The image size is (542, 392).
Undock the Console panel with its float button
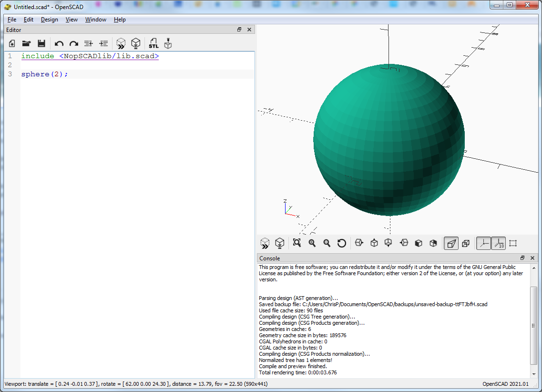[522, 258]
